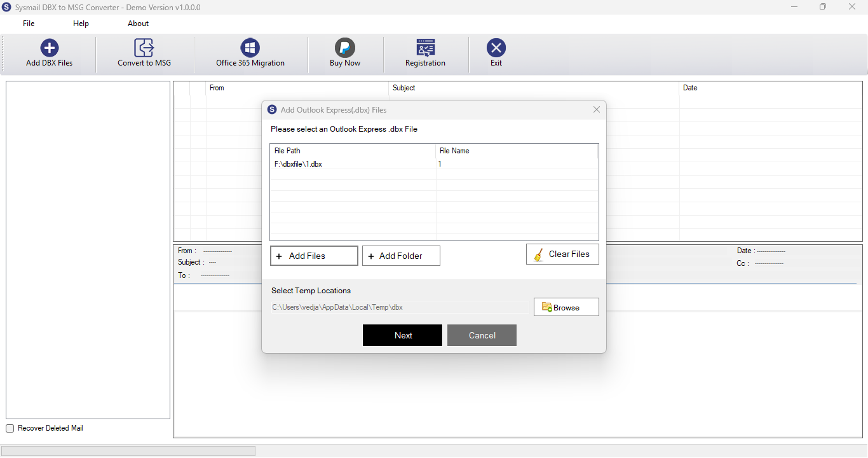
Task: Click the Cancel button in dialog
Action: click(482, 335)
